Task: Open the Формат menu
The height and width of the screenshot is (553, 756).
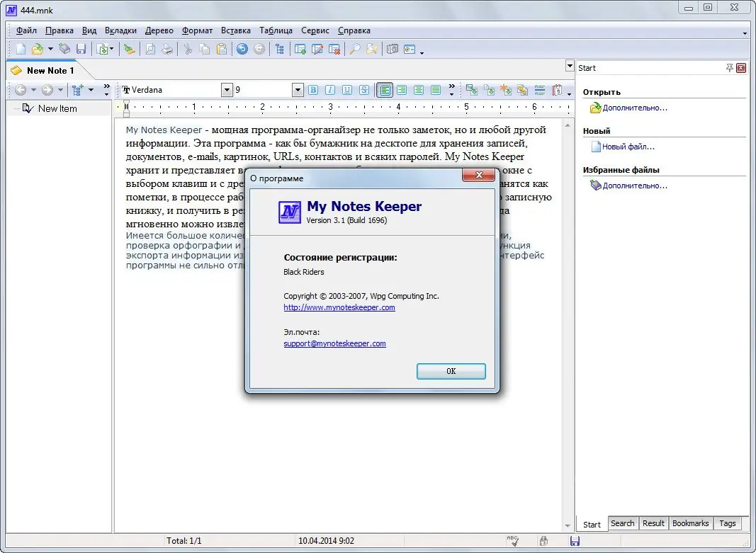Action: (197, 30)
